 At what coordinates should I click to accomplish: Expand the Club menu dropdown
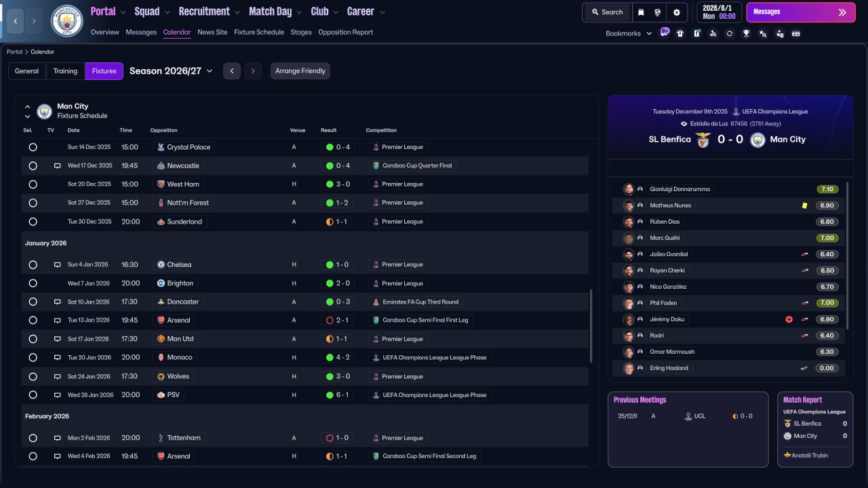click(335, 12)
